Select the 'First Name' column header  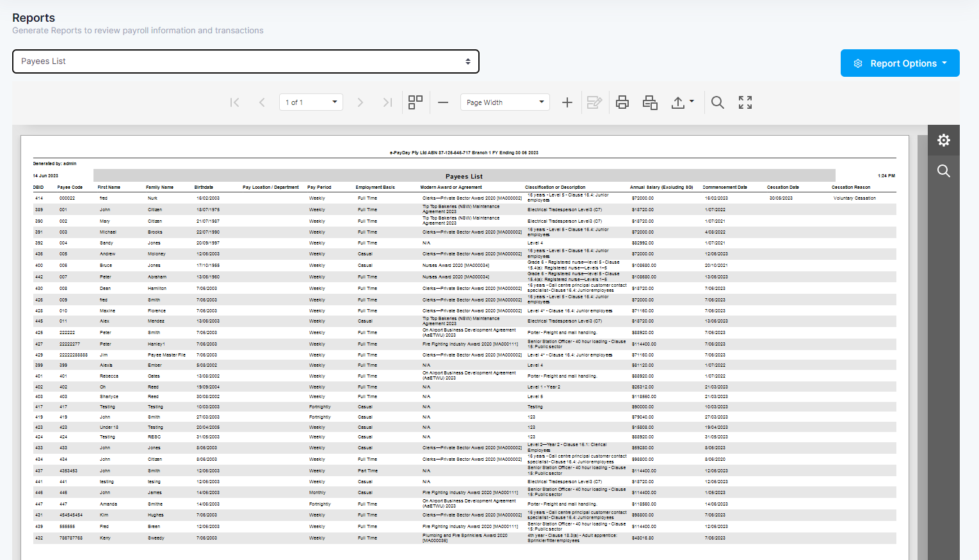(109, 188)
